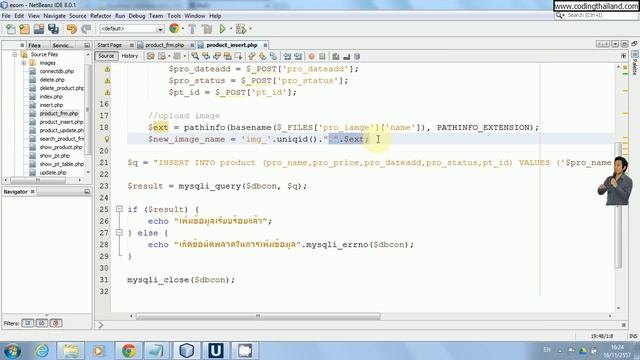Collapse the else code fold on line 27

[x=119, y=233]
